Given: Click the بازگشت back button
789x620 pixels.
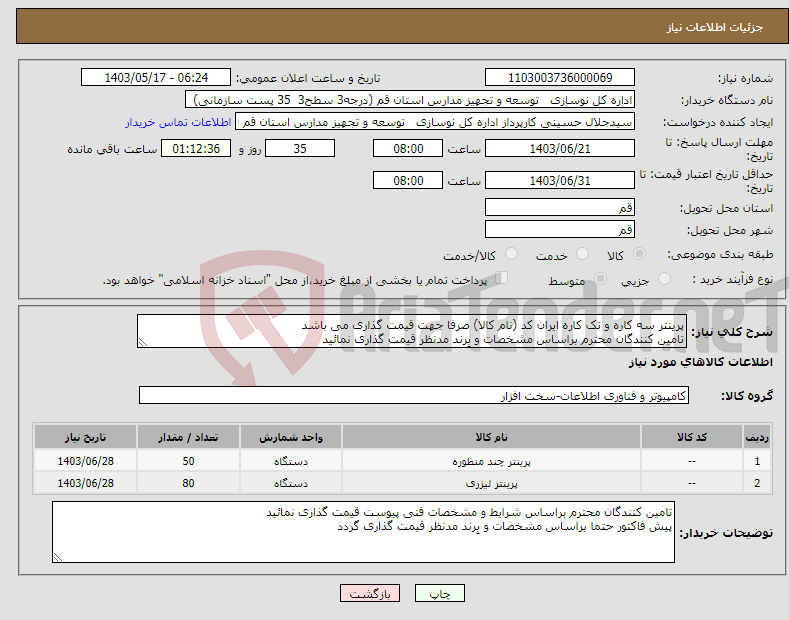Looking at the screenshot, I should coord(370,593).
